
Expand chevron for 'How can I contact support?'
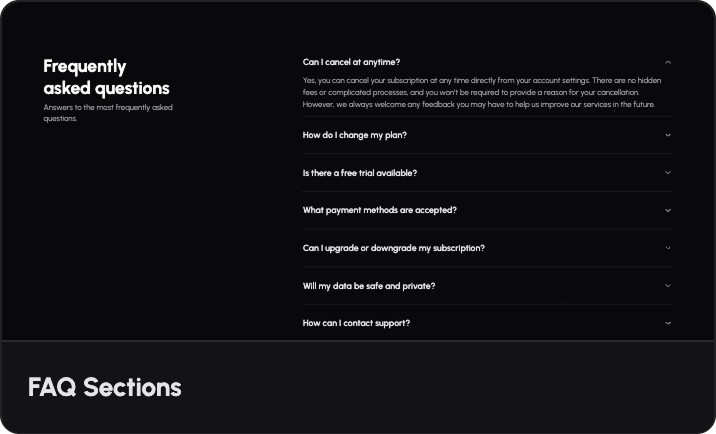click(x=668, y=323)
